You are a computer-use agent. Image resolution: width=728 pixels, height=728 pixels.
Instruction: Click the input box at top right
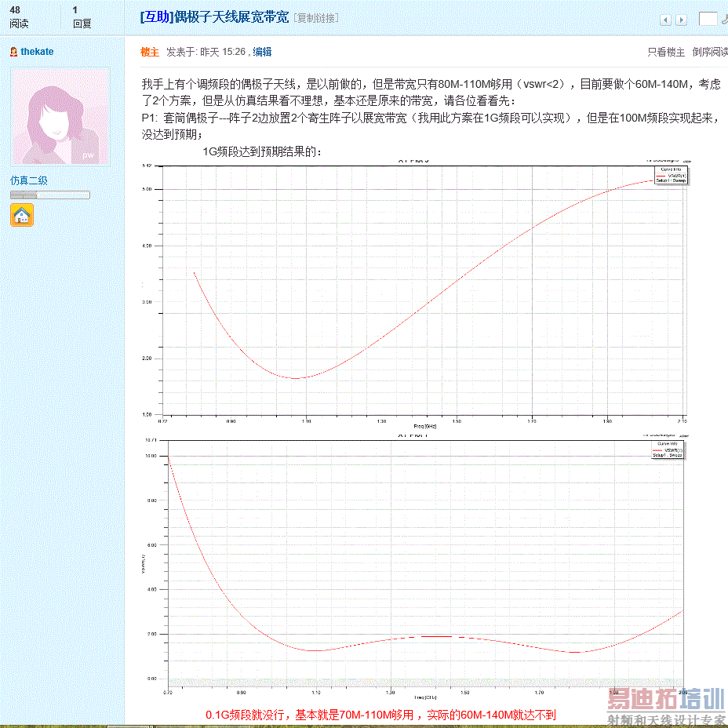[708, 19]
